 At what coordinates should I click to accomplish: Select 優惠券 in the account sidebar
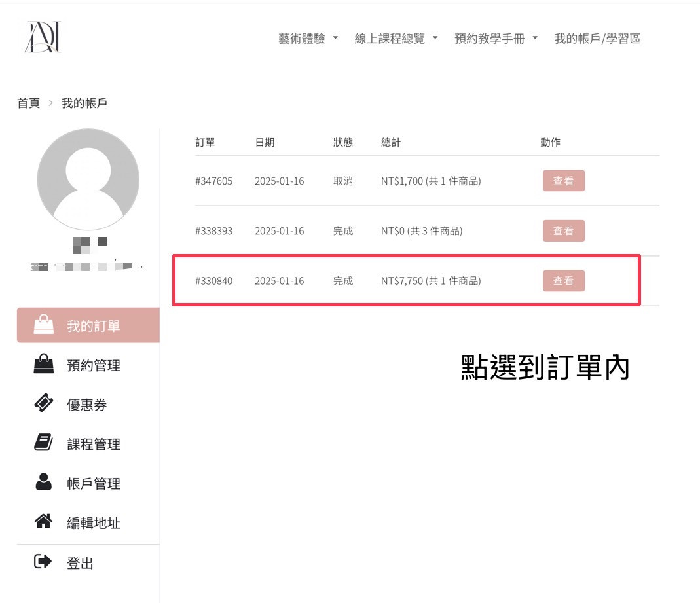point(87,405)
